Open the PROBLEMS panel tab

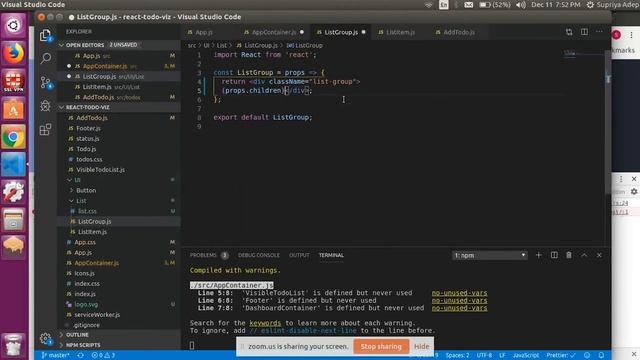(x=203, y=255)
